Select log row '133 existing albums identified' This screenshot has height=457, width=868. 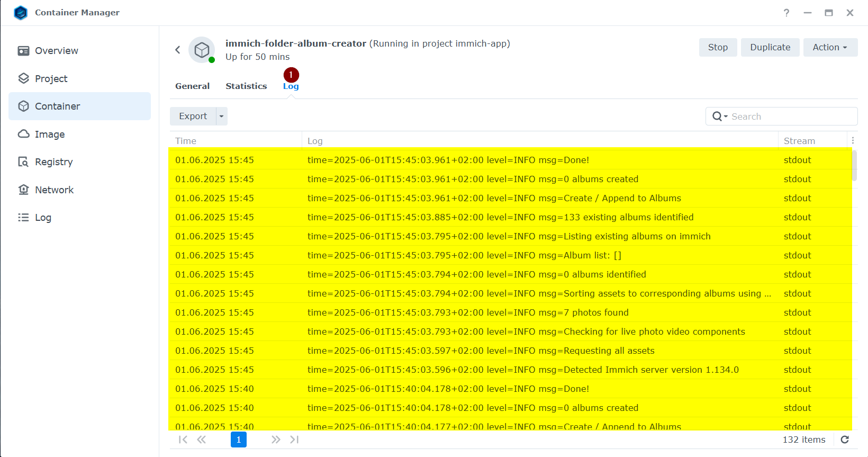tap(511, 217)
